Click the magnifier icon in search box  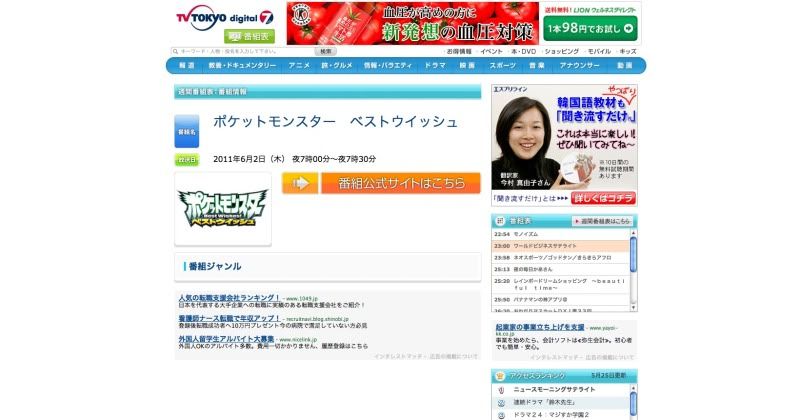click(x=176, y=51)
